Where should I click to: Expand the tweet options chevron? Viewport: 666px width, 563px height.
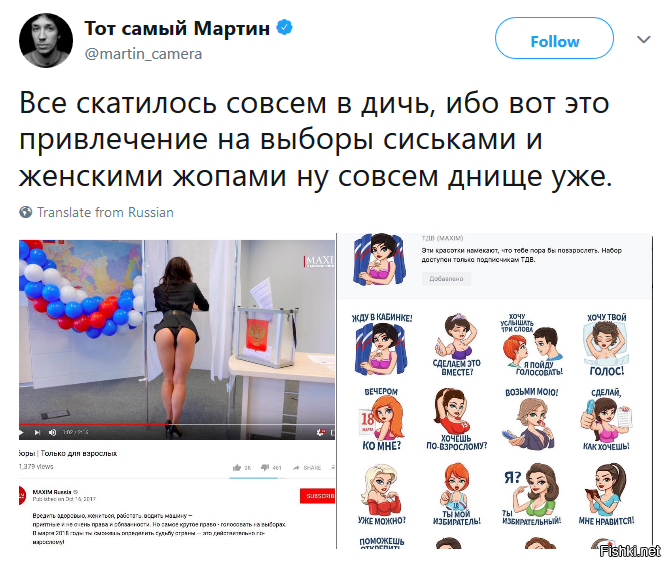click(x=644, y=40)
